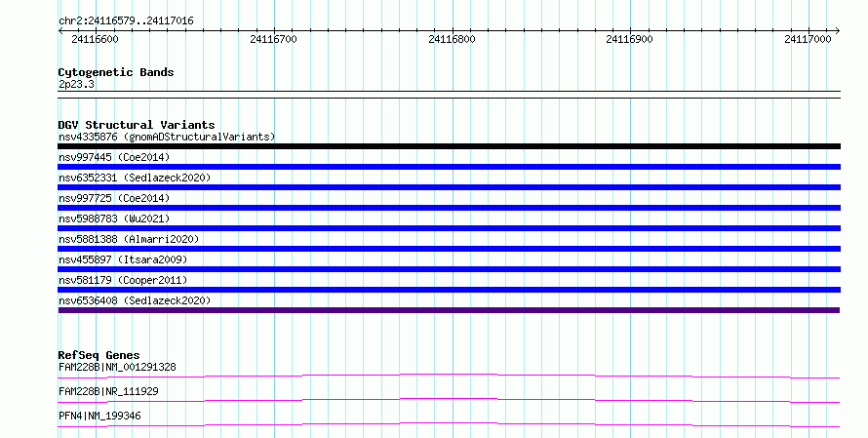Click the blue bar under nsv455897

pyautogui.click(x=449, y=269)
